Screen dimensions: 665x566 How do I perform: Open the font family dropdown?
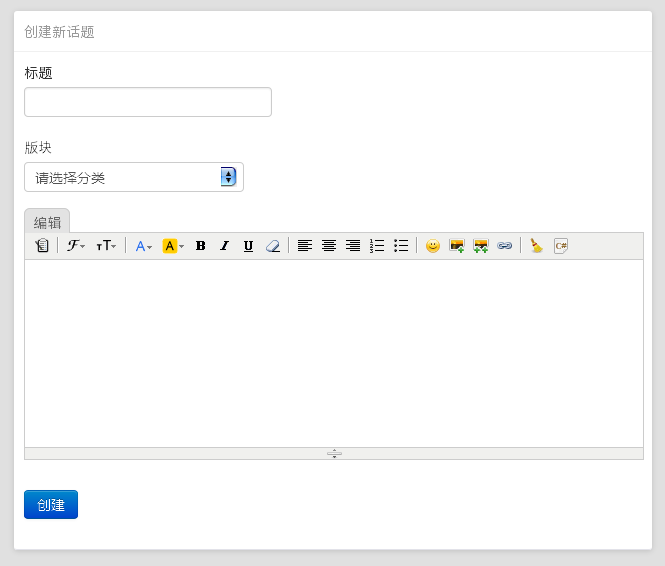point(76,246)
